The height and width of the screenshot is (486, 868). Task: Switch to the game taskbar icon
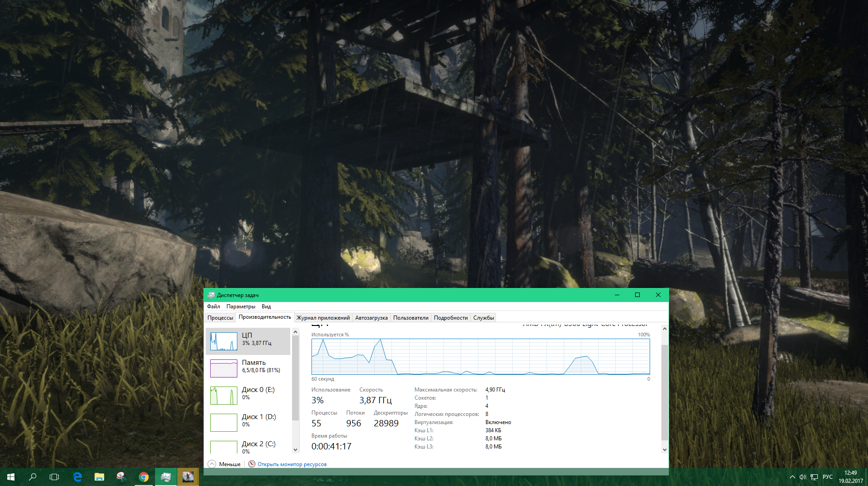188,477
